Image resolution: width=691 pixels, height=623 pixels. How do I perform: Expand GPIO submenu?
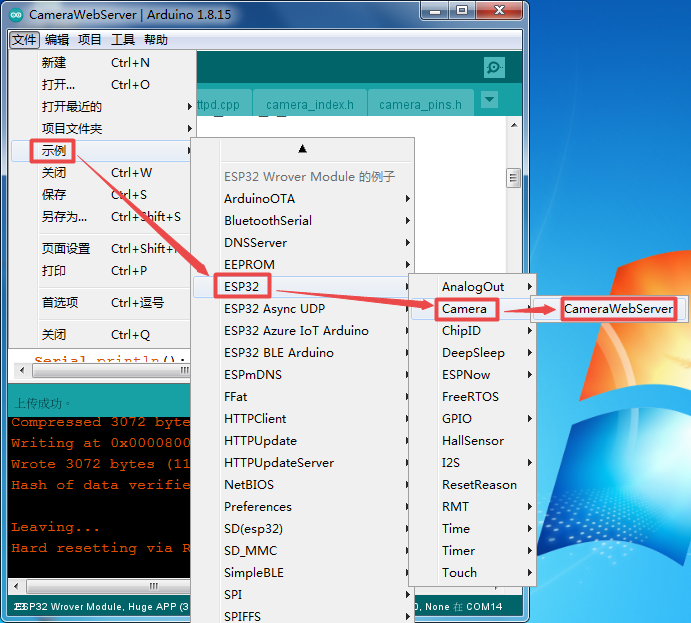click(x=473, y=419)
